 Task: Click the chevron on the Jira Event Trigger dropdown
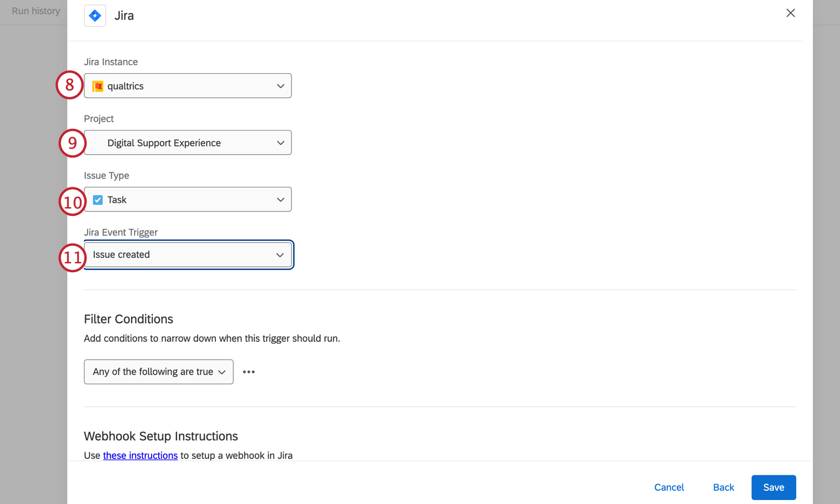(x=280, y=254)
